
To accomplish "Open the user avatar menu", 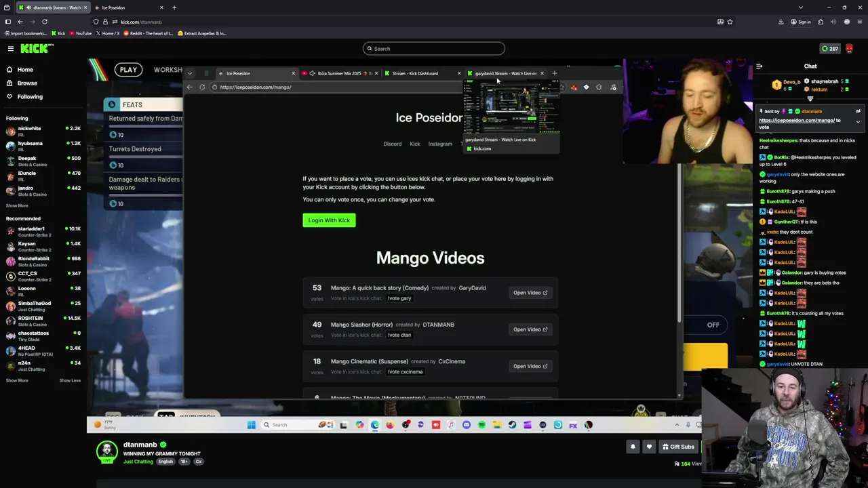I will [x=849, y=48].
